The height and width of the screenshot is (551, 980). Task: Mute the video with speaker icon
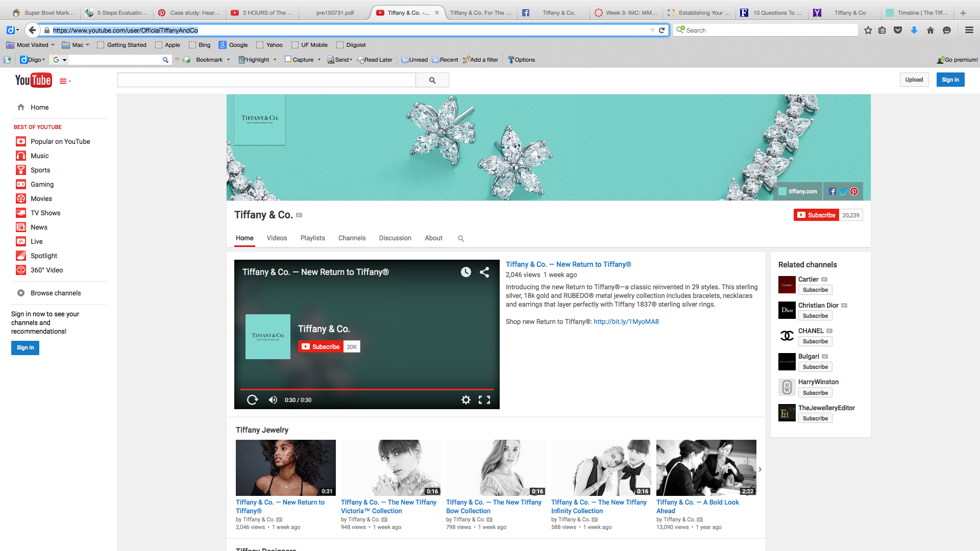coord(273,400)
